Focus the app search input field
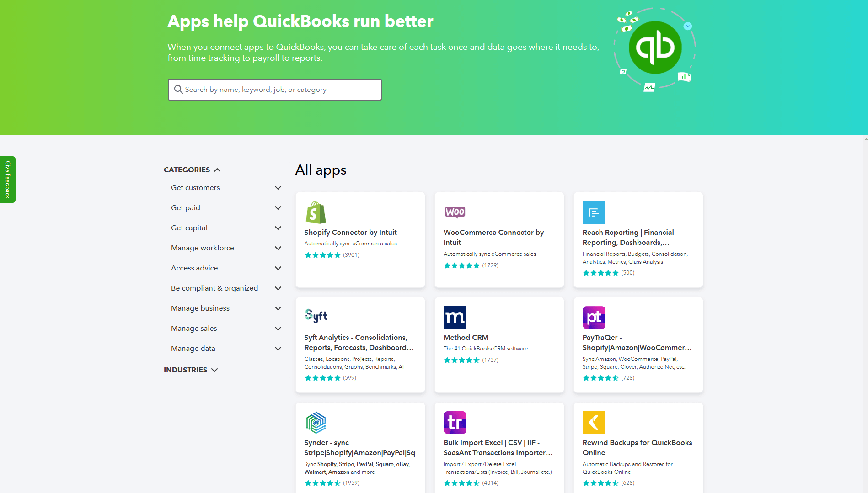The image size is (868, 493). [x=274, y=90]
